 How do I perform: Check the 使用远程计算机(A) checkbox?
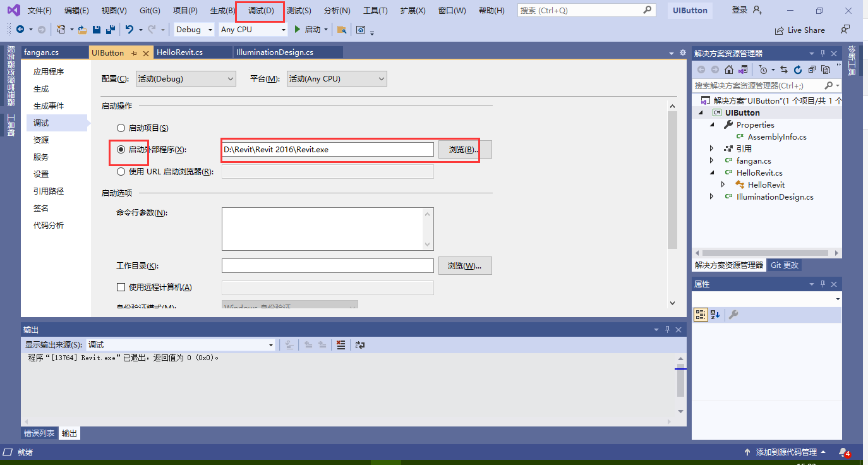click(121, 287)
